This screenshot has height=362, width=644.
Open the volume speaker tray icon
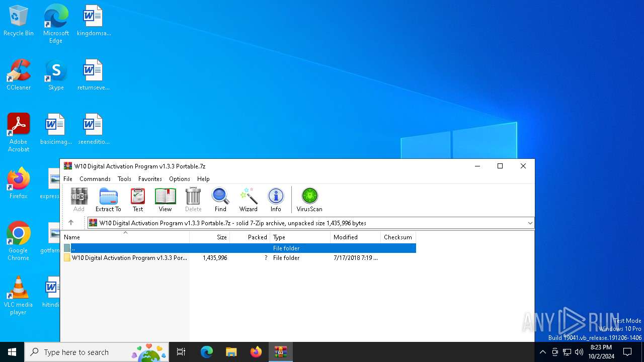point(579,352)
